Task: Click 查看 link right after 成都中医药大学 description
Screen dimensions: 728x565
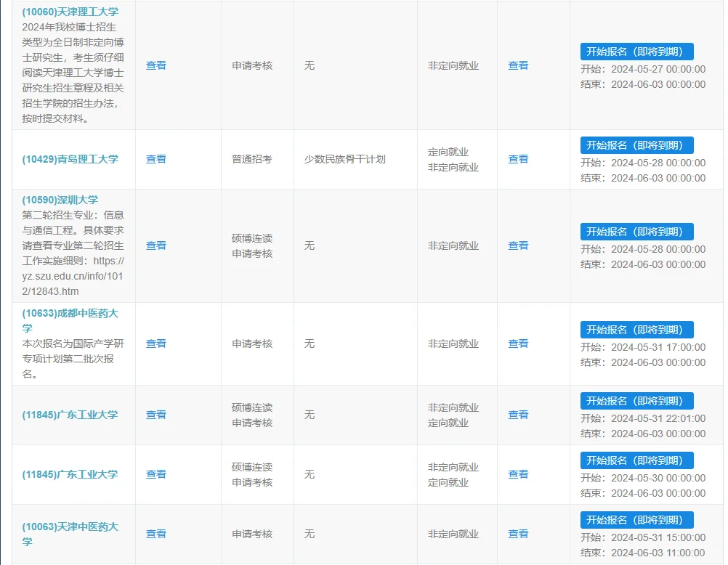Action: 156,344
